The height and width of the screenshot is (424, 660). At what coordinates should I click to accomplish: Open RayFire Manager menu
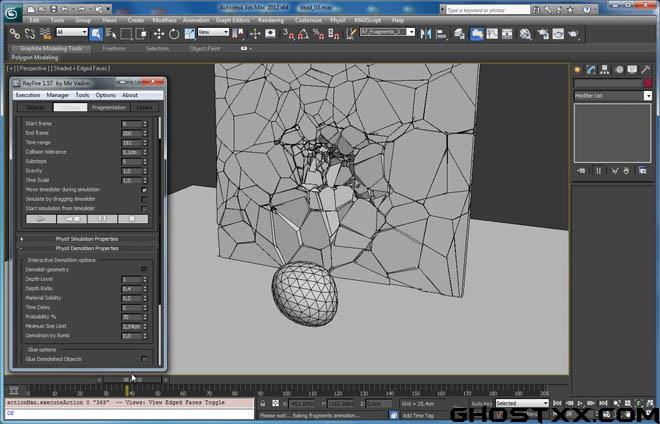[x=58, y=95]
